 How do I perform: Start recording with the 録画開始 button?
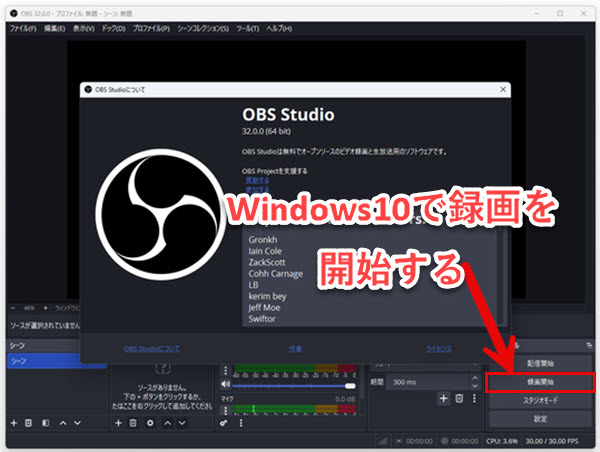(540, 382)
